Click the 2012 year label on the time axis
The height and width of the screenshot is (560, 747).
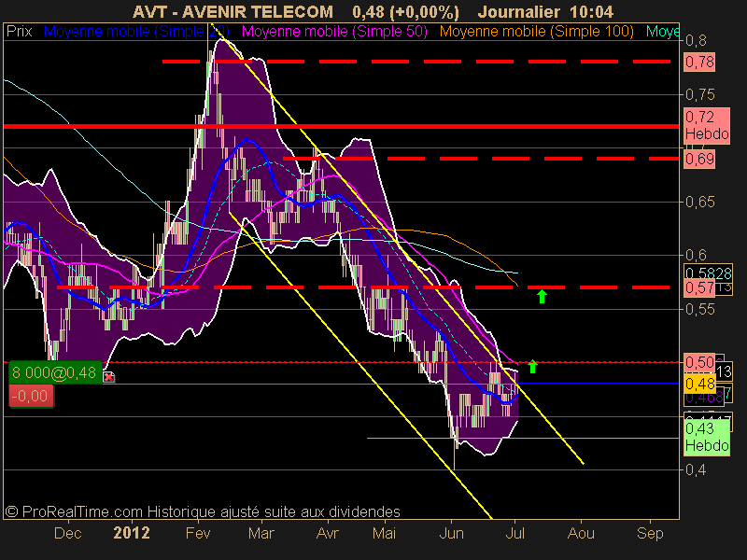click(x=132, y=533)
